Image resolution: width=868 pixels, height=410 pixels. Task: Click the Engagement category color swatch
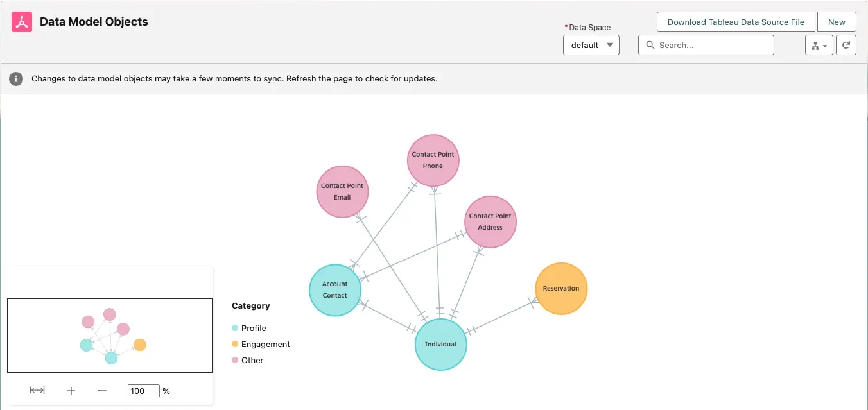tap(235, 344)
